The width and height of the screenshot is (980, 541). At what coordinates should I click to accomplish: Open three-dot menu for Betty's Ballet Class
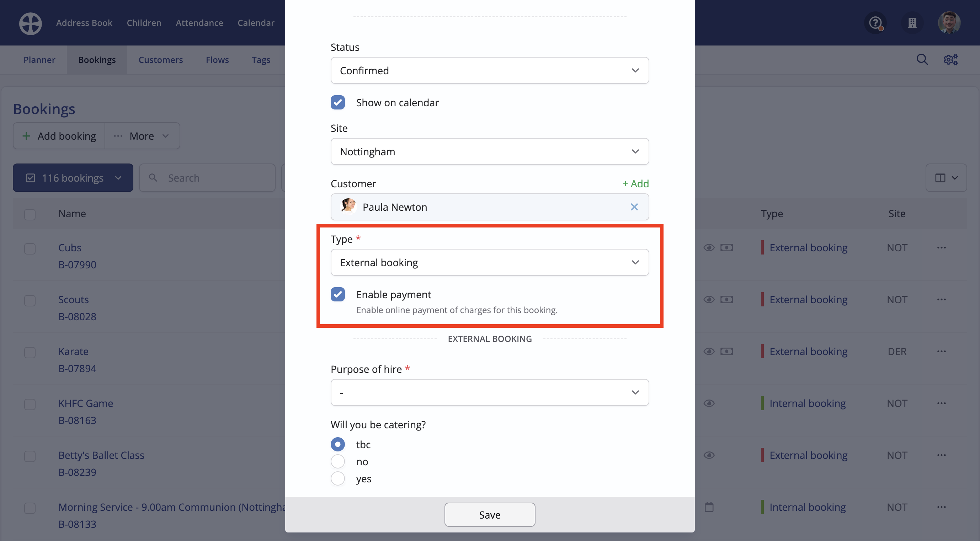941,455
